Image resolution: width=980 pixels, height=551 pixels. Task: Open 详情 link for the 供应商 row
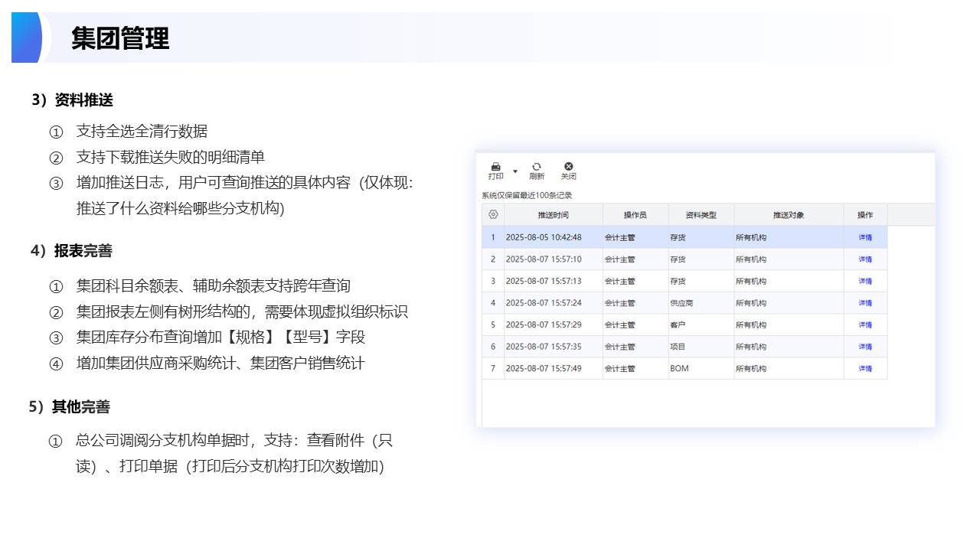(x=865, y=303)
